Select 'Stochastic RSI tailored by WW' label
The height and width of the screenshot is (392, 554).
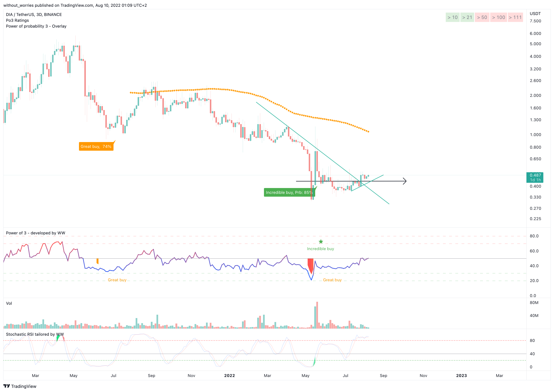pyautogui.click(x=35, y=334)
